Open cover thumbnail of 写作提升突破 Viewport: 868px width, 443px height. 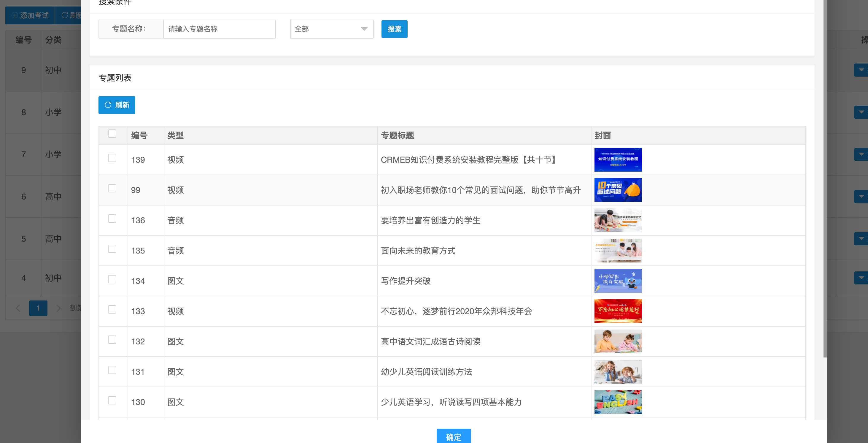click(x=618, y=281)
